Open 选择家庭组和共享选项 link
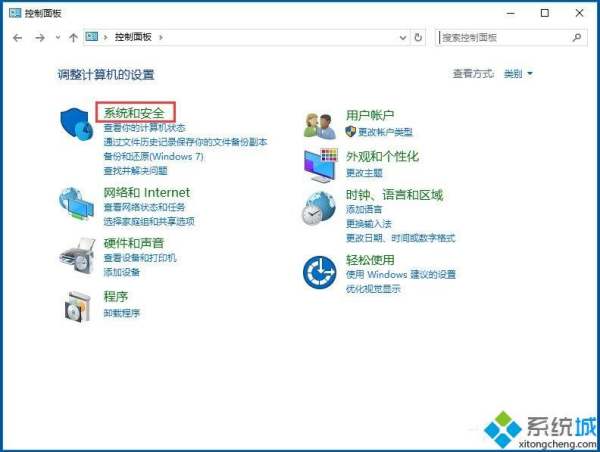The width and height of the screenshot is (600, 452). click(149, 221)
